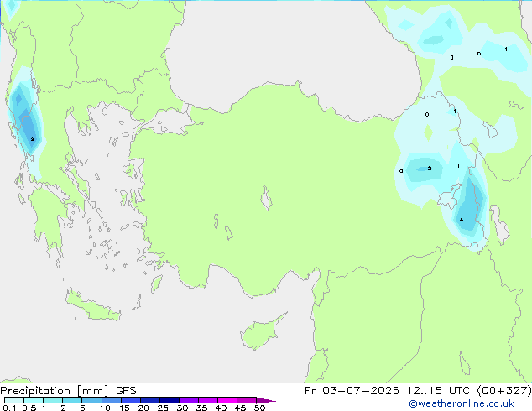Screen dimensions: 532x411
Task: Click the '2' value over the Albanian coast
Action: (x=32, y=139)
